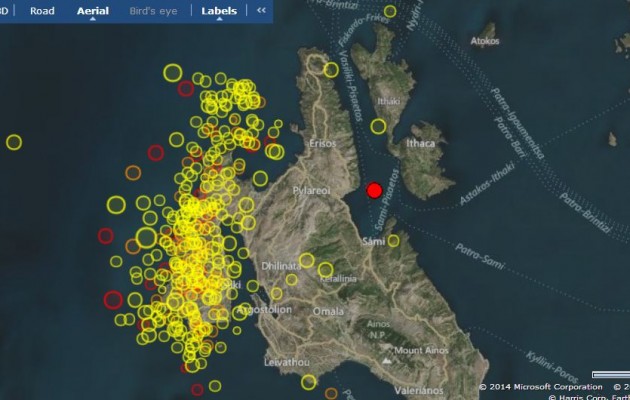Select the yellow circle marker beside Sami label

tap(393, 240)
